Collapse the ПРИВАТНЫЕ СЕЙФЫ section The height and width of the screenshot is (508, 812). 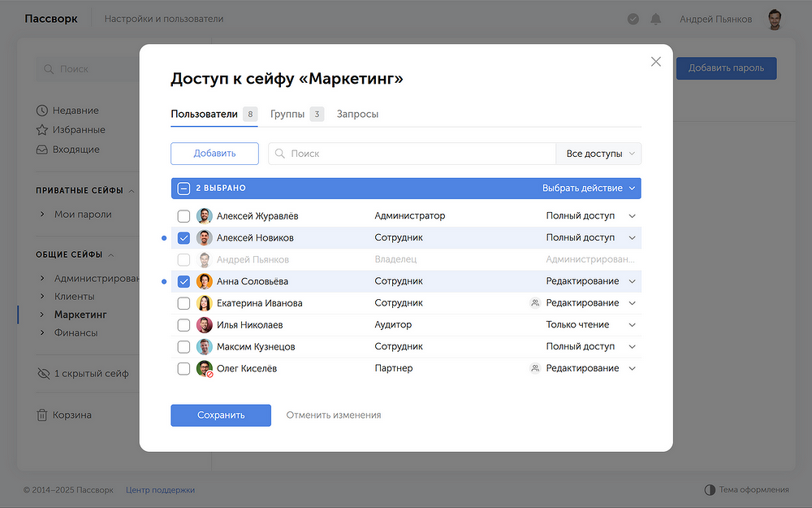pos(132,191)
